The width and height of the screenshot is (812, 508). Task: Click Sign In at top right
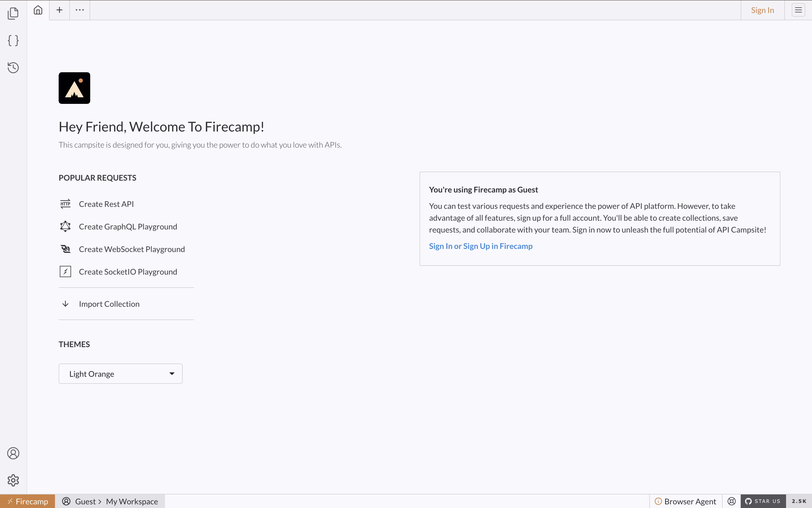[762, 10]
